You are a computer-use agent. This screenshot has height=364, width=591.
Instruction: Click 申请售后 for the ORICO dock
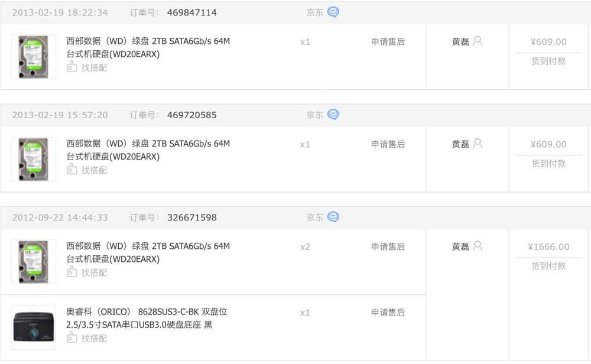pyautogui.click(x=388, y=313)
